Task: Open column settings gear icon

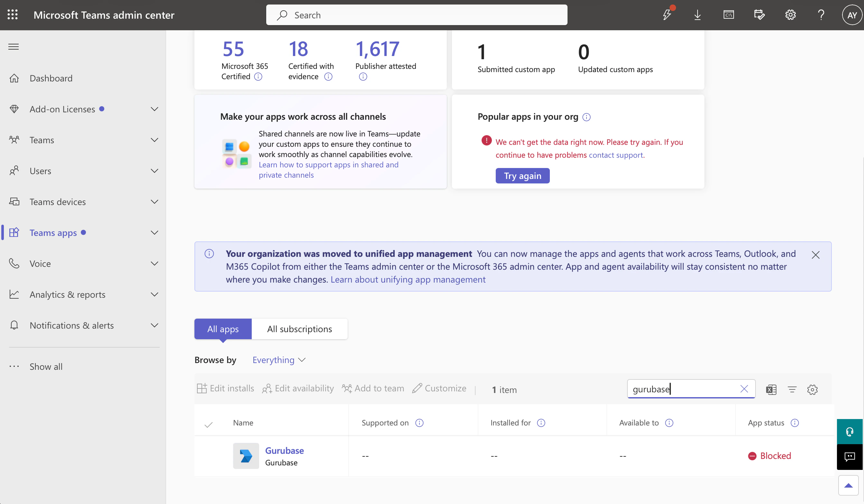Action: (x=812, y=389)
